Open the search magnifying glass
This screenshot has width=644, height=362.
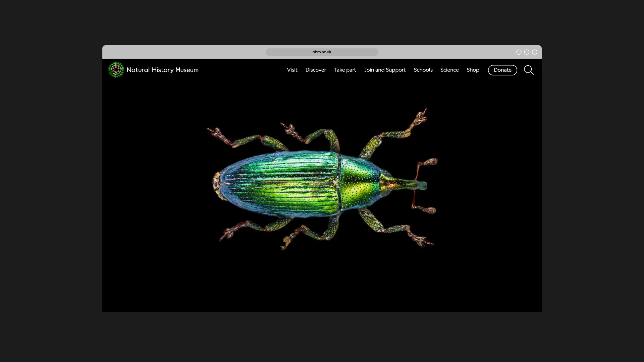tap(529, 70)
